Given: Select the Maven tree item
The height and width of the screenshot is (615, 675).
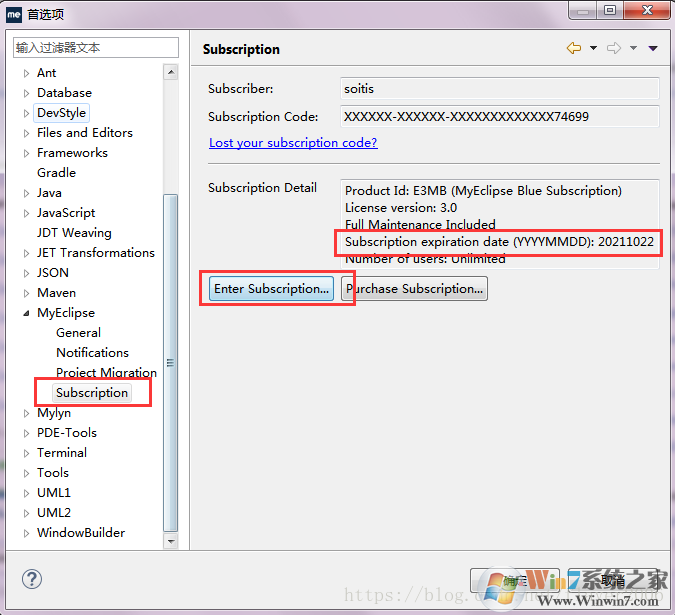Looking at the screenshot, I should (x=56, y=293).
